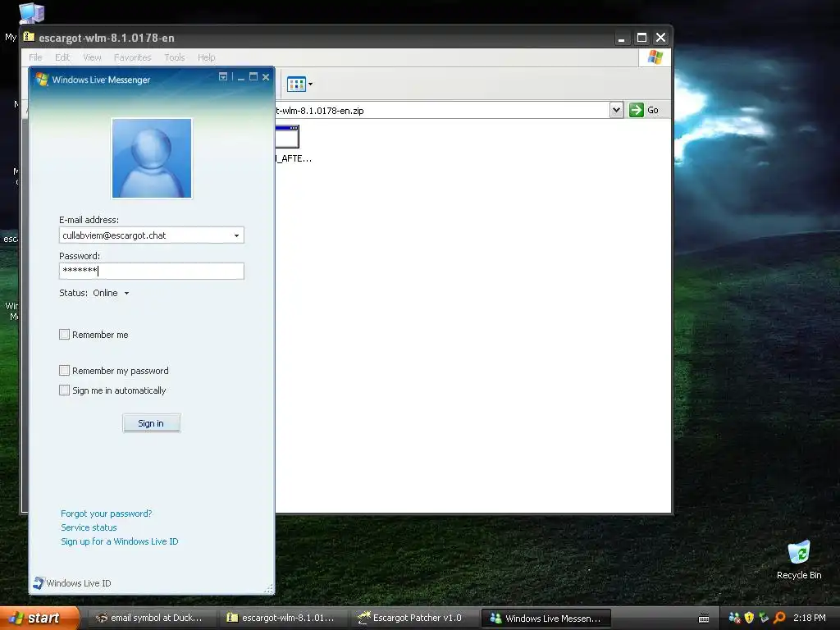
Task: Click the Windows Live Messenger butterfly logo in title bar
Action: coord(41,80)
